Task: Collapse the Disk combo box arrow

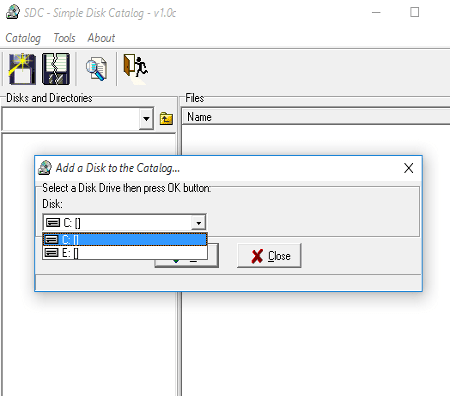Action: click(199, 223)
